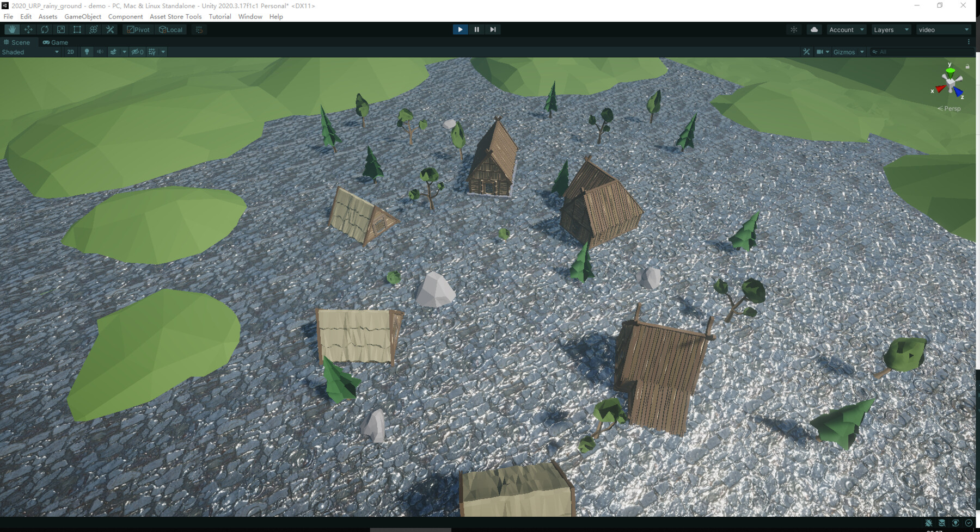Select the Hand tool in the toolbar
The image size is (980, 532).
(11, 29)
